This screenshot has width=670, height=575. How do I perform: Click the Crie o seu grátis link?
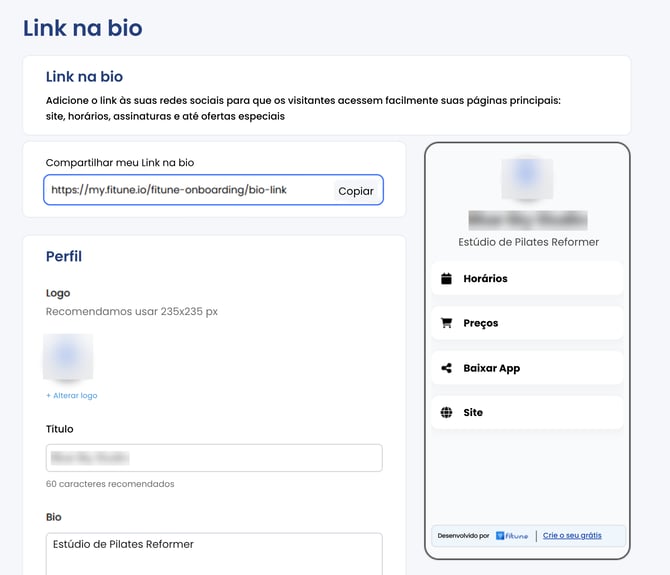[572, 535]
